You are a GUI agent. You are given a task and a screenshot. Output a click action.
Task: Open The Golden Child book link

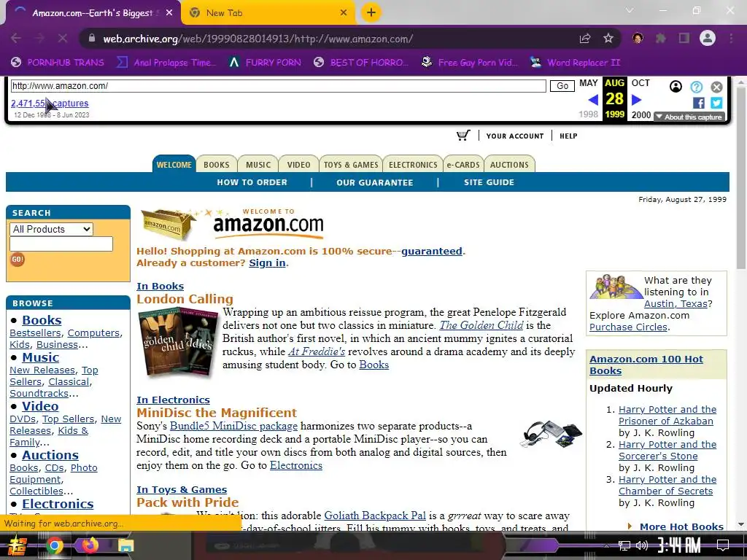click(x=481, y=325)
